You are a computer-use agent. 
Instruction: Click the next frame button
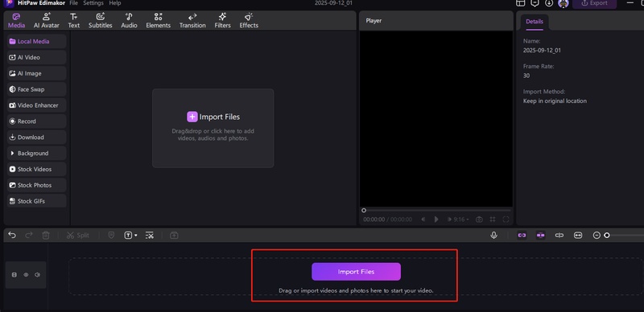(449, 220)
